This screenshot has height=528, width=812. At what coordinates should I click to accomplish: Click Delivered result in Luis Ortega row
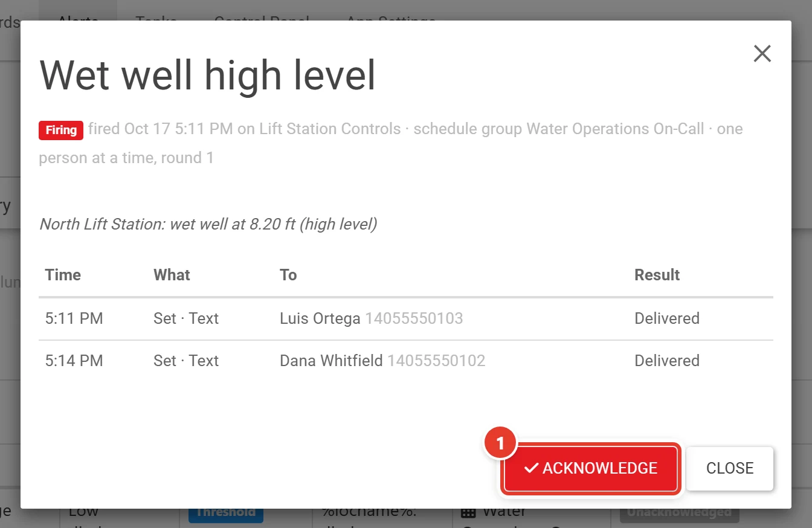667,318
